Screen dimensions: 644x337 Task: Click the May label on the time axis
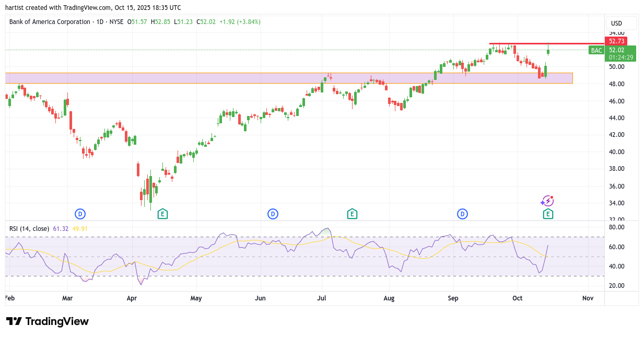click(x=196, y=298)
